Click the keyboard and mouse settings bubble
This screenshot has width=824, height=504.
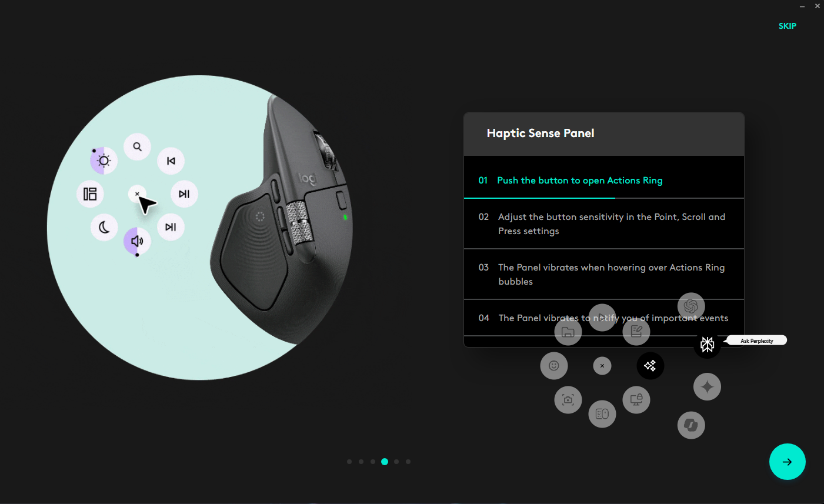tap(602, 414)
